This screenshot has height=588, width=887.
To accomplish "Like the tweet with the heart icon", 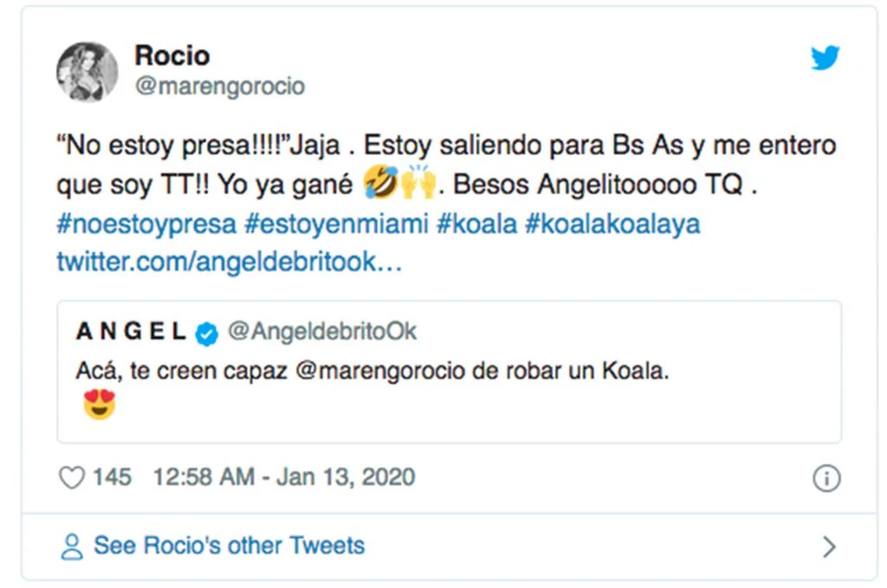I will click(x=71, y=477).
